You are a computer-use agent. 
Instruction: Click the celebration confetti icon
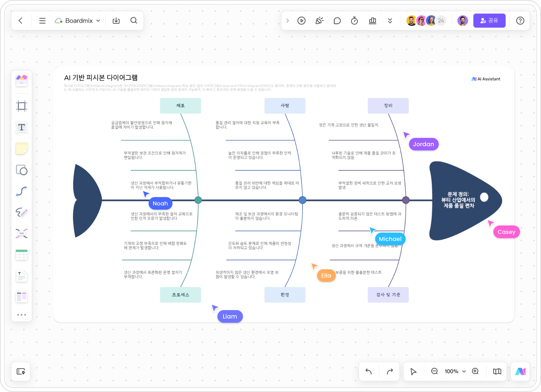click(319, 21)
